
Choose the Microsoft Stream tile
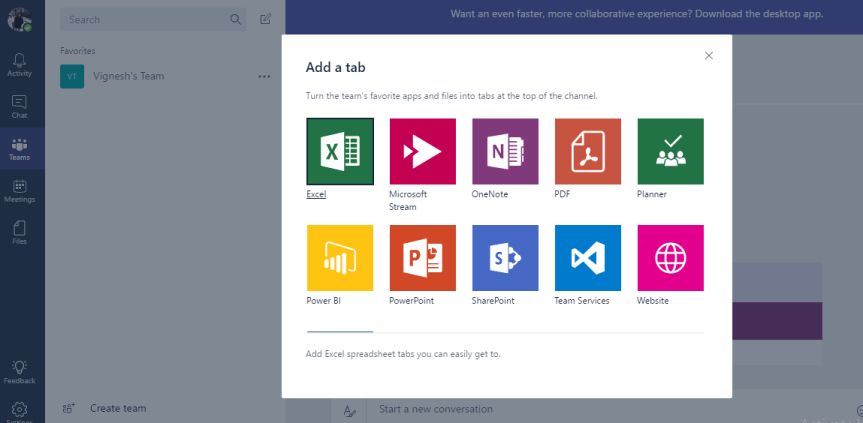422,152
